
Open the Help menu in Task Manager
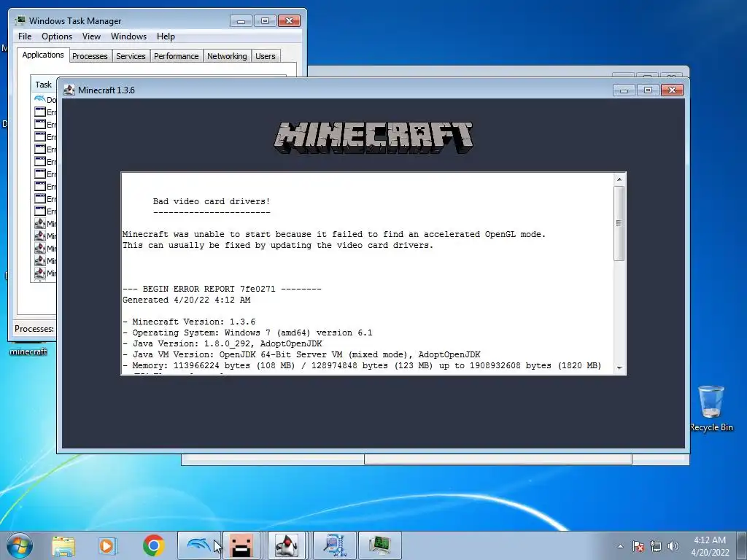166,36
